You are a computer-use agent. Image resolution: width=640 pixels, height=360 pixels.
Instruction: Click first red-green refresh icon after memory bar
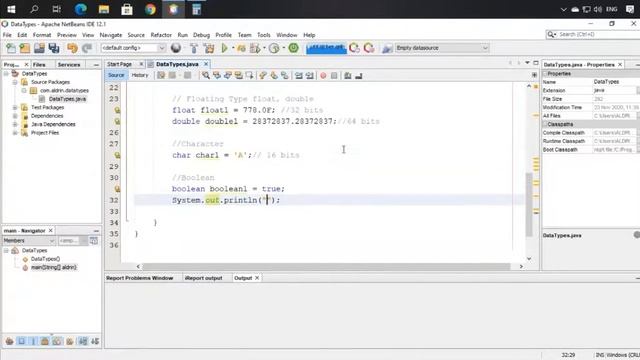pyautogui.click(x=354, y=48)
